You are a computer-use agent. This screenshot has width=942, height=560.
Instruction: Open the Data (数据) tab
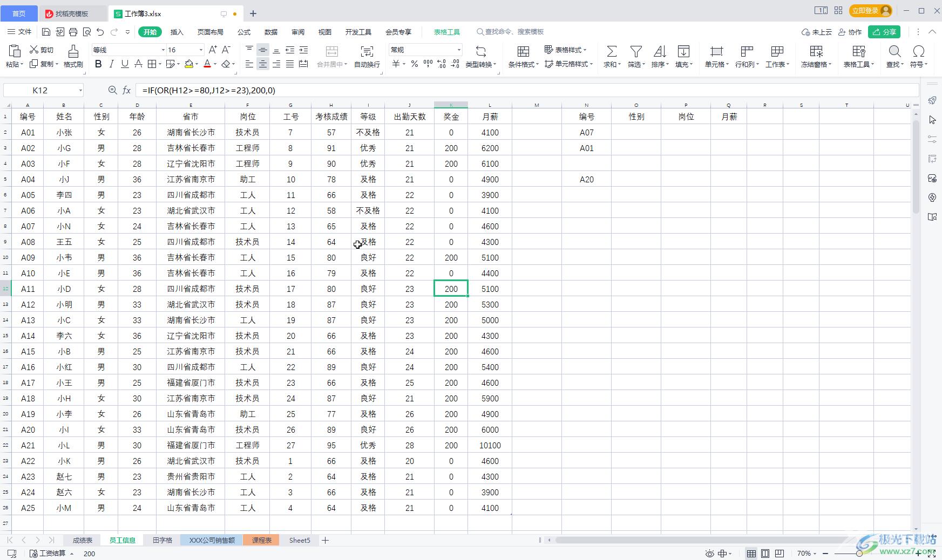click(271, 32)
